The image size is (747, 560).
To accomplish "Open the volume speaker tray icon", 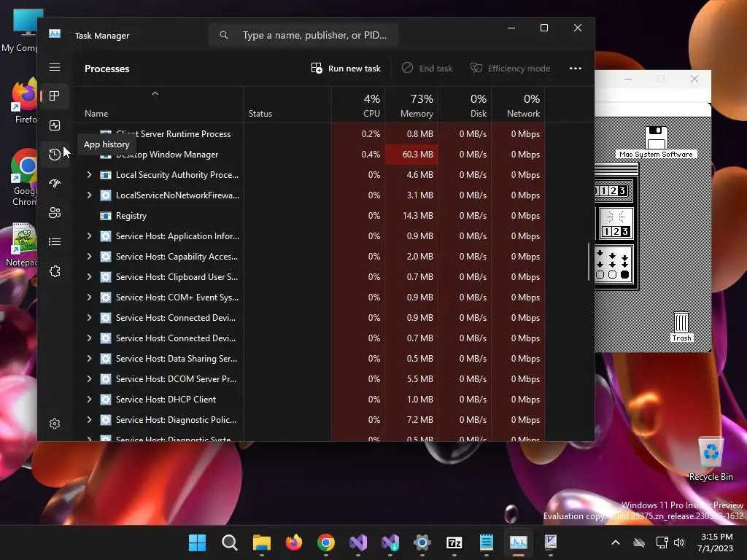I will [679, 542].
